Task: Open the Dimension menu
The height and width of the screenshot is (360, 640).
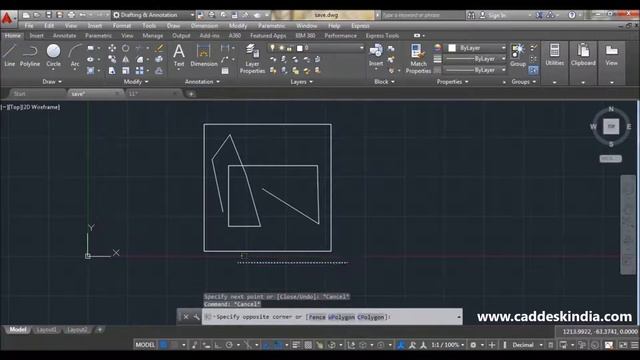Action: 204,26
